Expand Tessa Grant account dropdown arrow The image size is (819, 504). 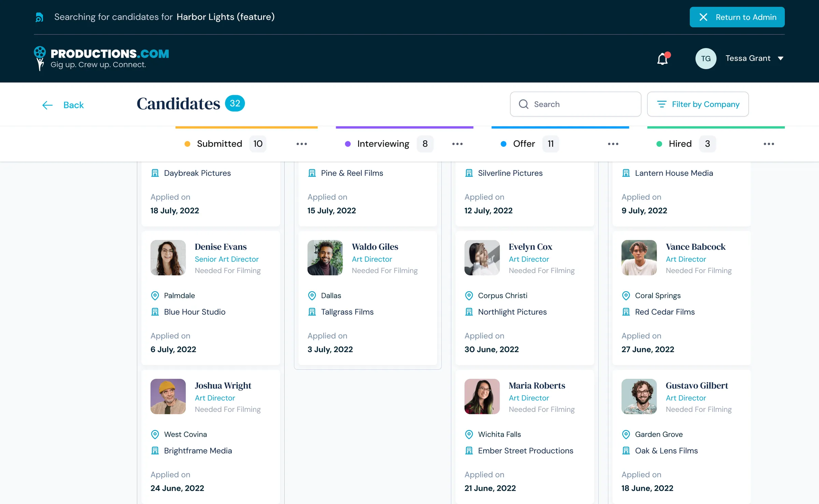pos(780,58)
